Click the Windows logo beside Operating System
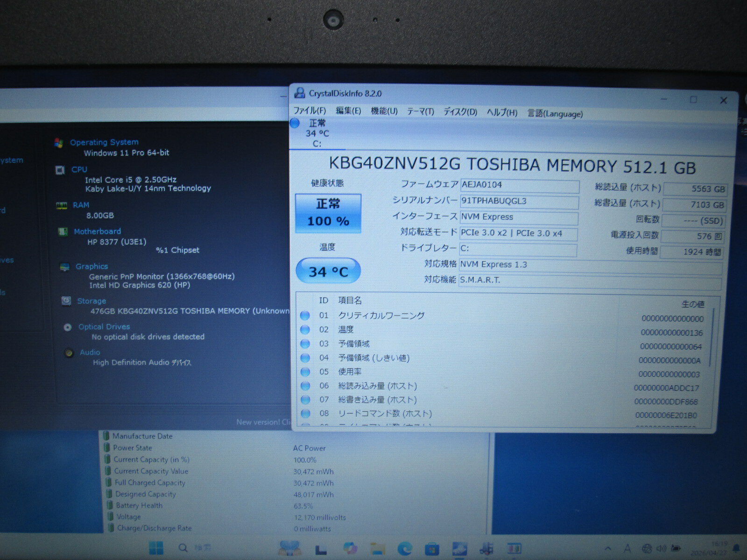 pos(58,143)
